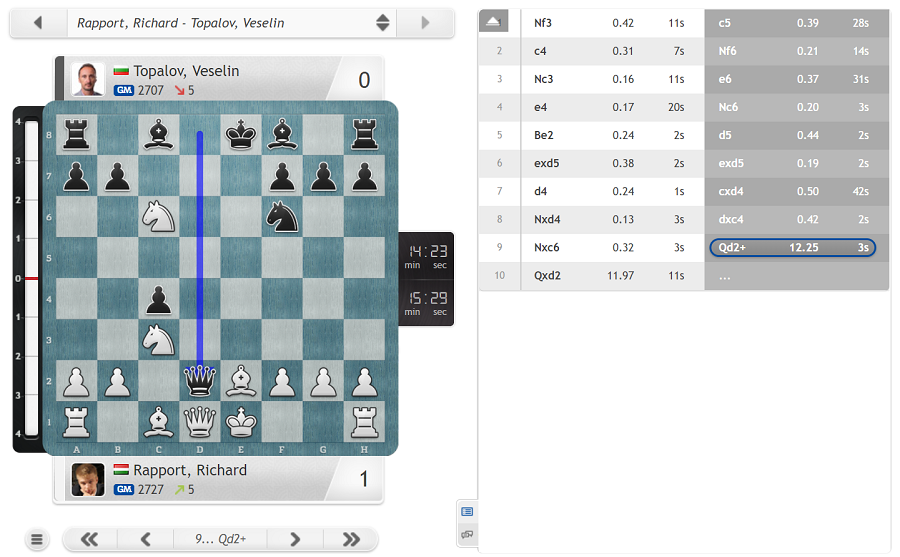Click the evaluation bar beside the board
This screenshot has width=900, height=557.
pyautogui.click(x=29, y=278)
